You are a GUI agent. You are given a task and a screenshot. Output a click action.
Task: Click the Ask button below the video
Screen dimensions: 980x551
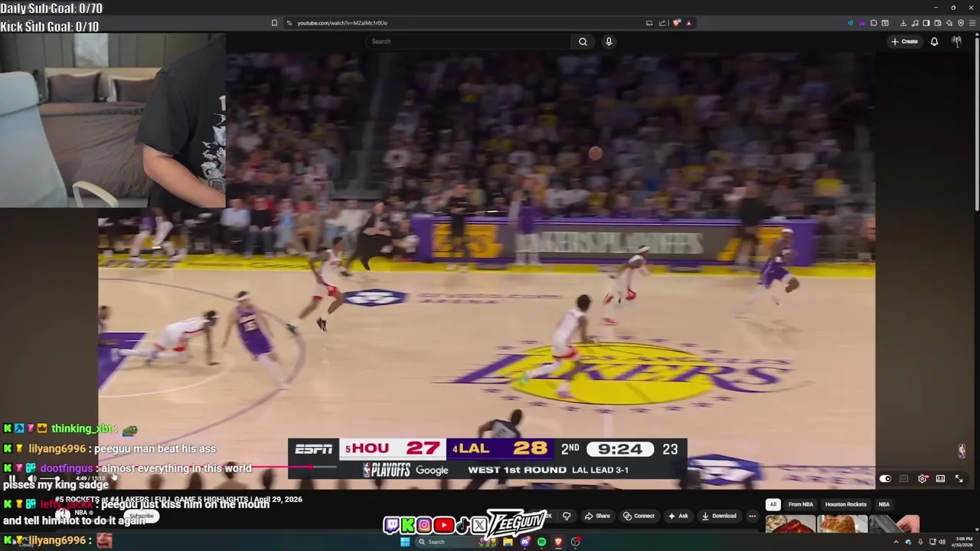(x=678, y=516)
